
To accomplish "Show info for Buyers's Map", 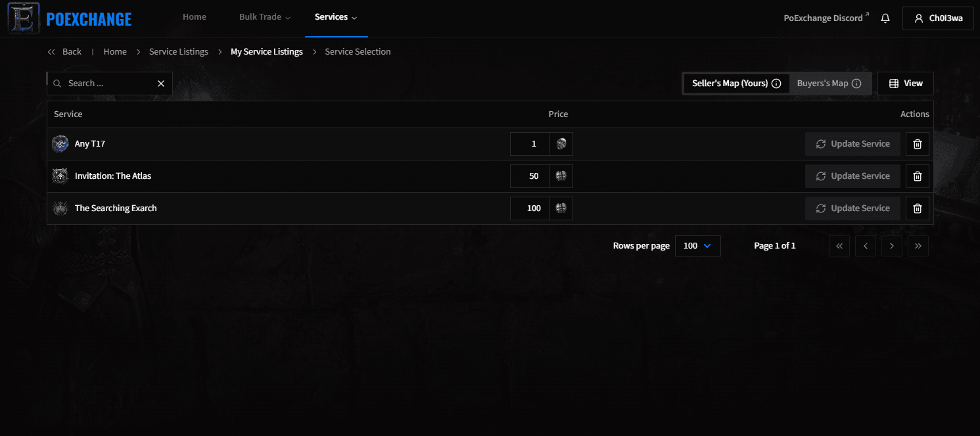I will coord(856,84).
